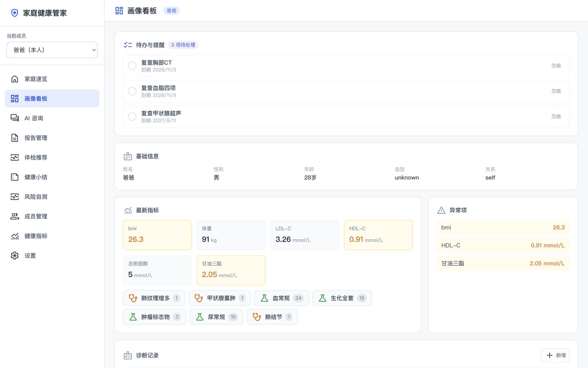This screenshot has height=368, width=588.
Task: Click the 甘油三酯 2.05 mmol/L metric card
Action: pyautogui.click(x=231, y=270)
